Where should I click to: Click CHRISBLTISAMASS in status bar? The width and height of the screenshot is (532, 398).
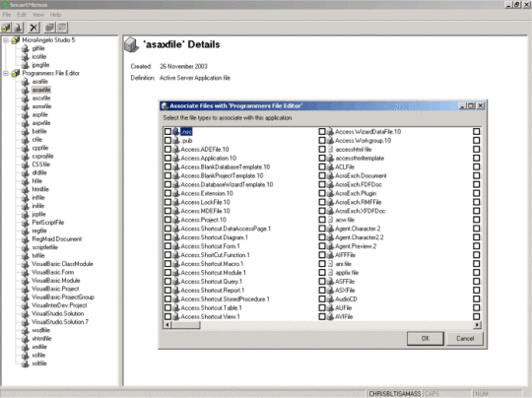[x=395, y=394]
